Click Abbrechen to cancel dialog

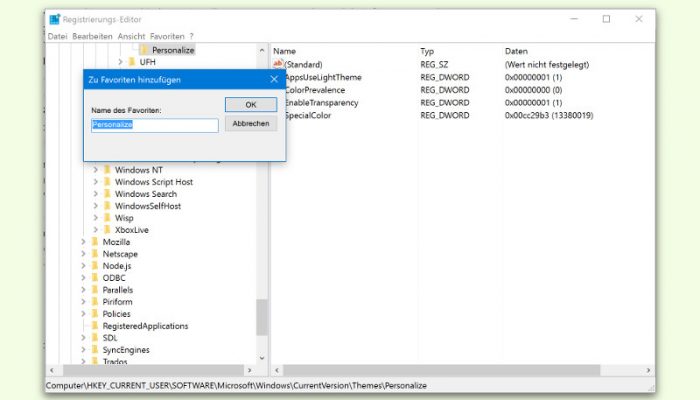click(251, 123)
